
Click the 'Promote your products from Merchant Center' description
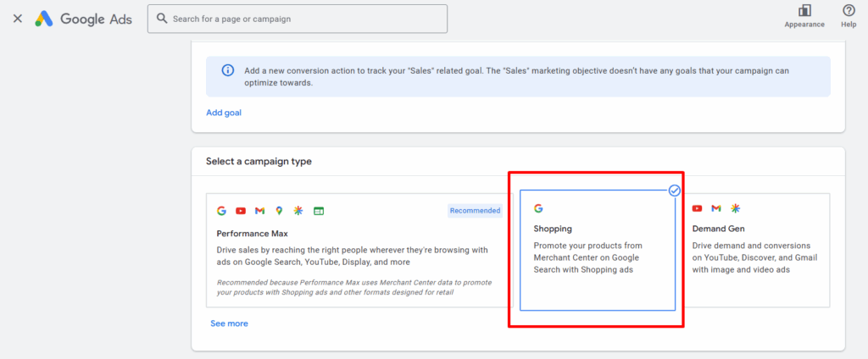pyautogui.click(x=587, y=257)
